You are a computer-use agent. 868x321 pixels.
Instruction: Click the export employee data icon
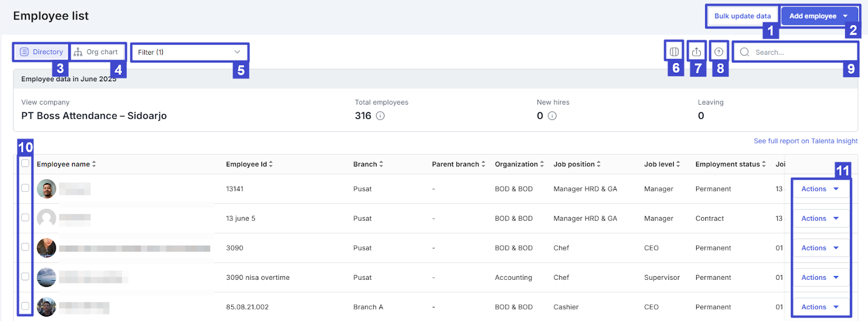[x=697, y=52]
